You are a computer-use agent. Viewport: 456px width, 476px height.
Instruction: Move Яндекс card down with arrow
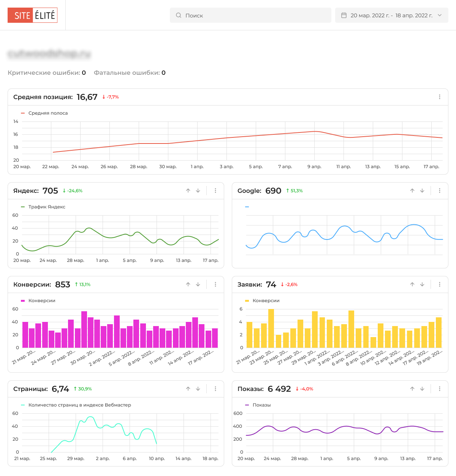point(198,191)
